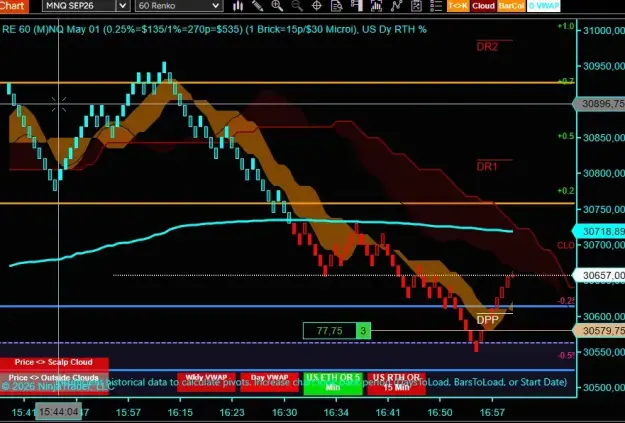Open the MNQ SEP26 instrument dropdown arrow
Screen dimensions: 625x423
(x=123, y=6)
